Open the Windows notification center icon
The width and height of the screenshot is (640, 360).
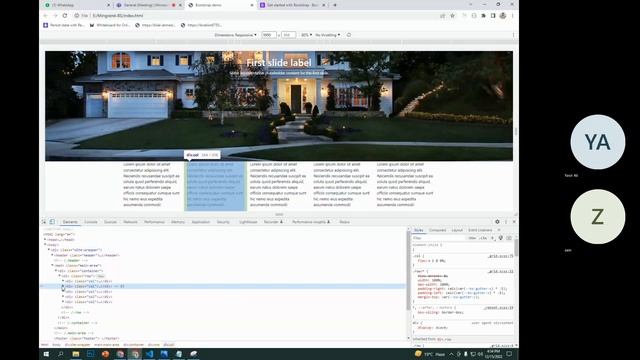(x=509, y=354)
